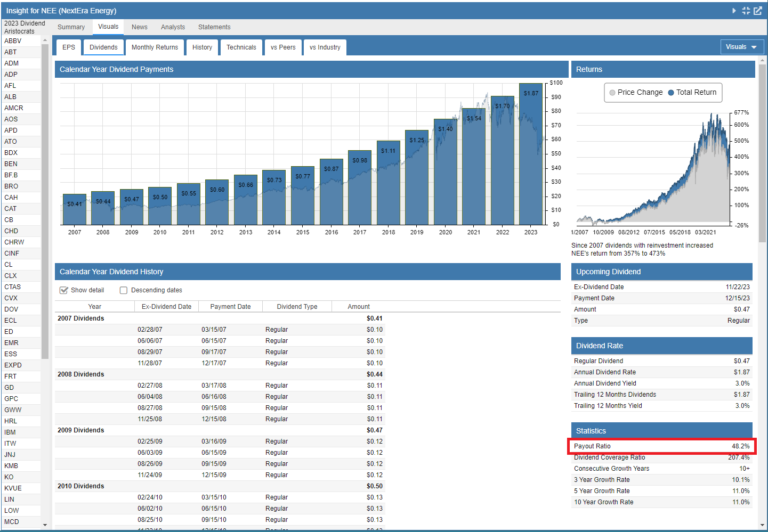Select ticker ABT in the list
Image resolution: width=768 pixels, height=532 pixels.
coord(20,52)
